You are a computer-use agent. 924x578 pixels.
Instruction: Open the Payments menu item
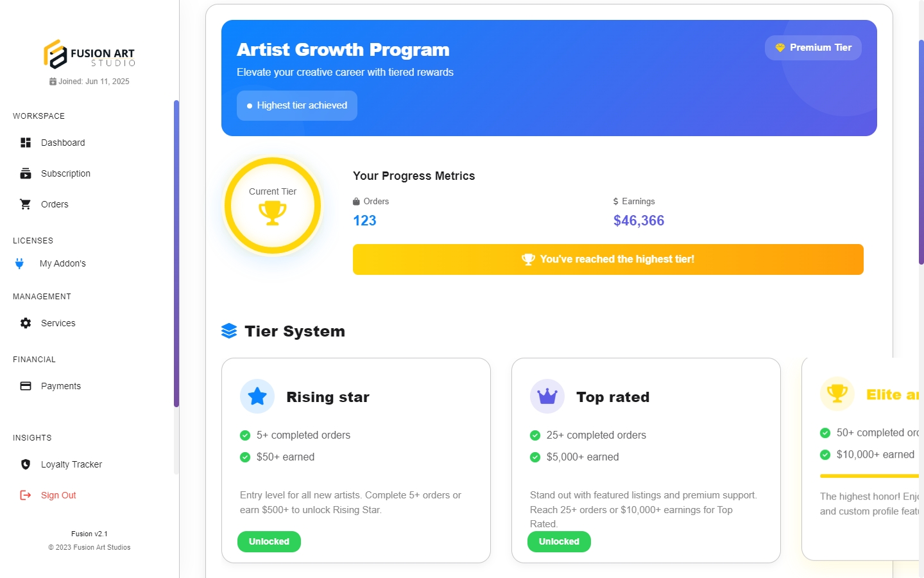pyautogui.click(x=61, y=386)
